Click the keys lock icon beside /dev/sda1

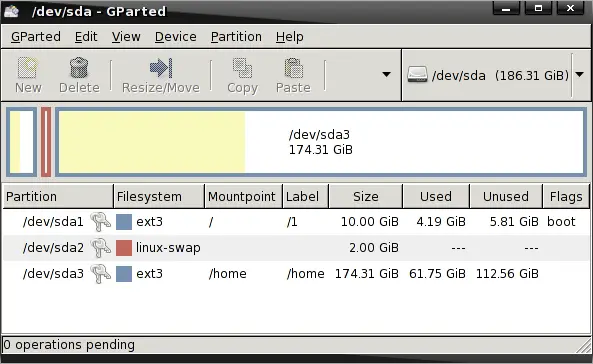point(100,221)
